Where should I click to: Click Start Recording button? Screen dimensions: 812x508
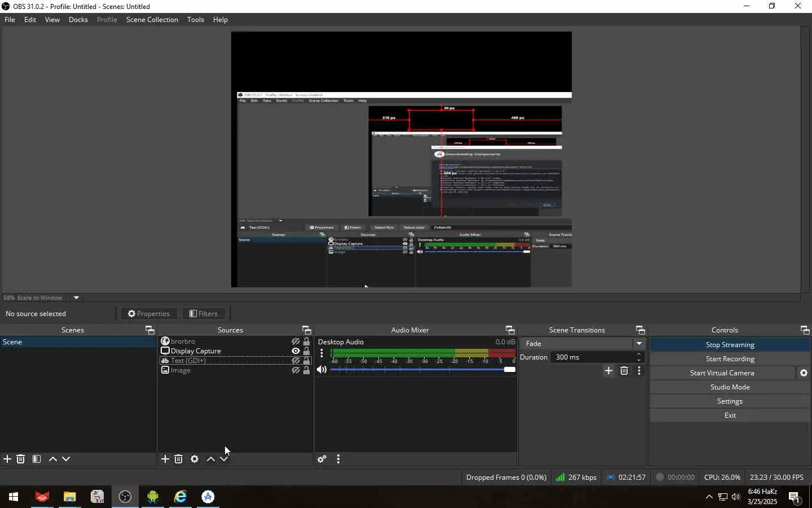730,359
